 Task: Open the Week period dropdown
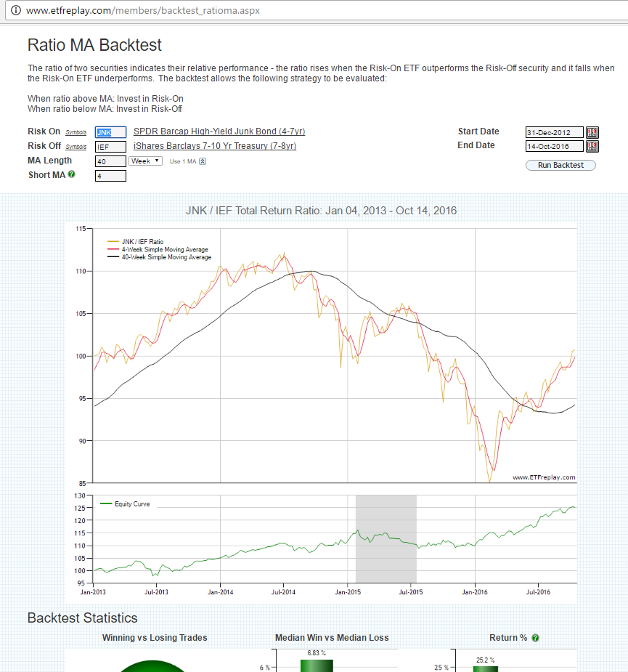coord(146,161)
